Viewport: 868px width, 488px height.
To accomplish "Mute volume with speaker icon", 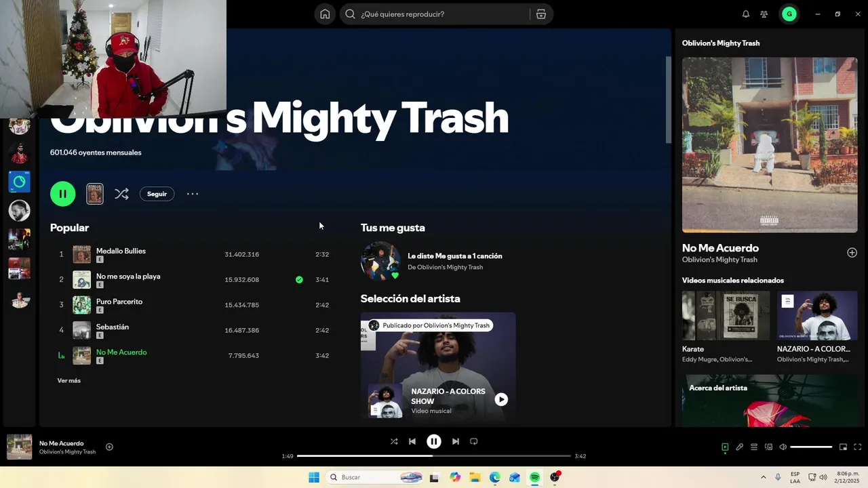I will (x=783, y=447).
